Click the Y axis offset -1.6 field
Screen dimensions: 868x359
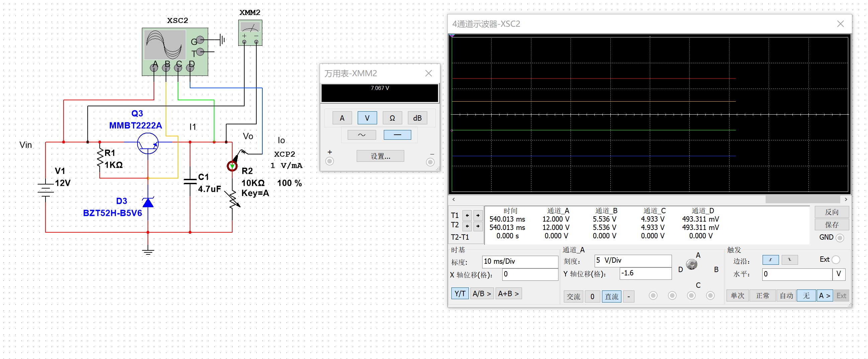(x=645, y=273)
